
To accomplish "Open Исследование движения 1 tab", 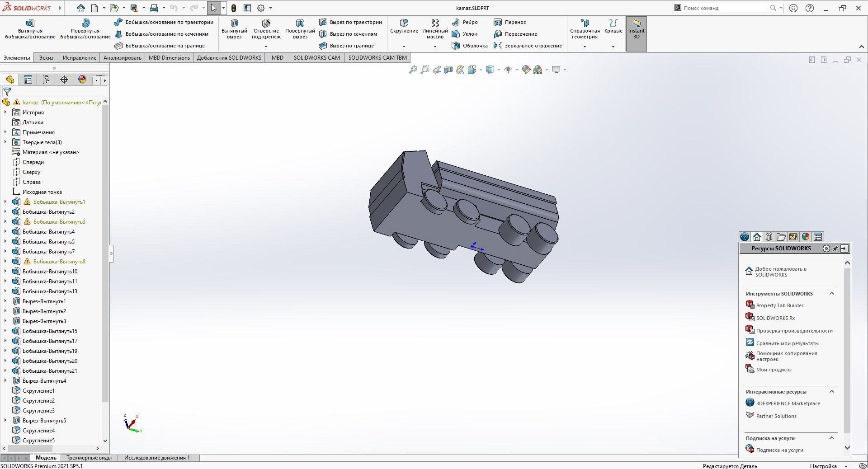I will pos(157,458).
